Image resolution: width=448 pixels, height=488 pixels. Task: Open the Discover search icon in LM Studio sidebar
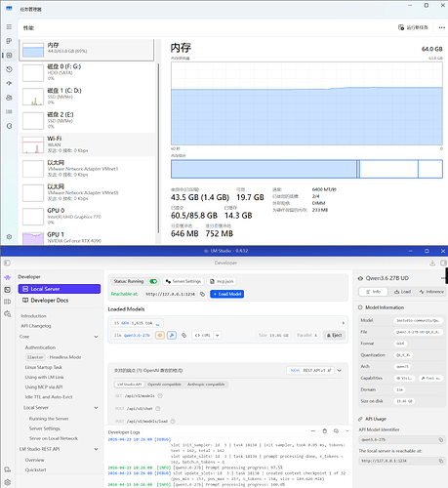[8, 314]
